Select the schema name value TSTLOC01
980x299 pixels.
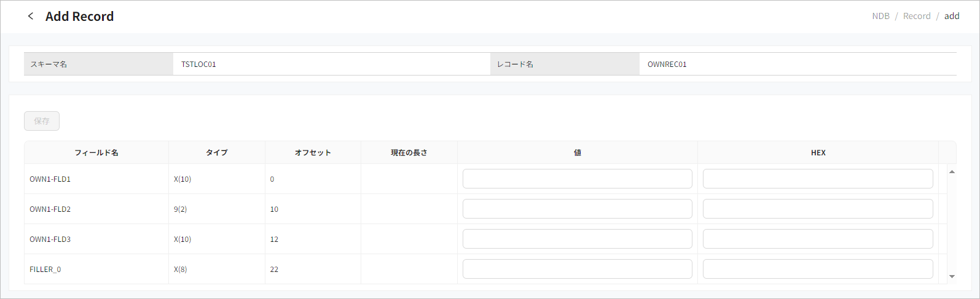pos(198,64)
